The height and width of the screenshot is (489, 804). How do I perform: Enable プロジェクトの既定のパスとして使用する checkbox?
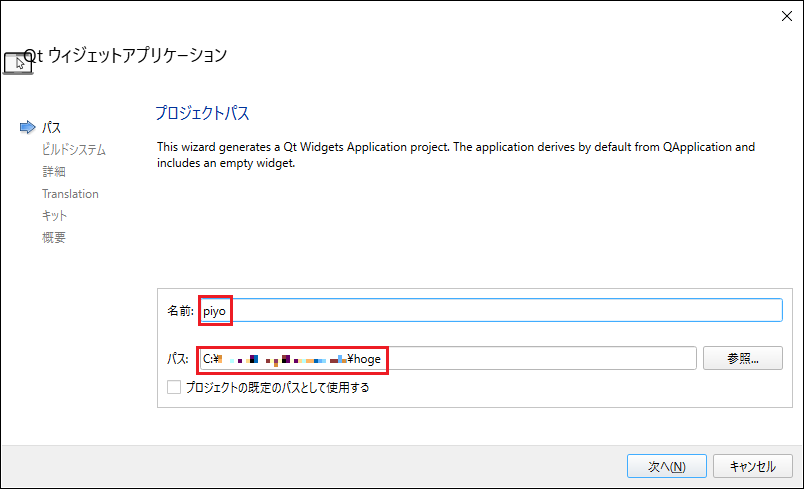[174, 387]
